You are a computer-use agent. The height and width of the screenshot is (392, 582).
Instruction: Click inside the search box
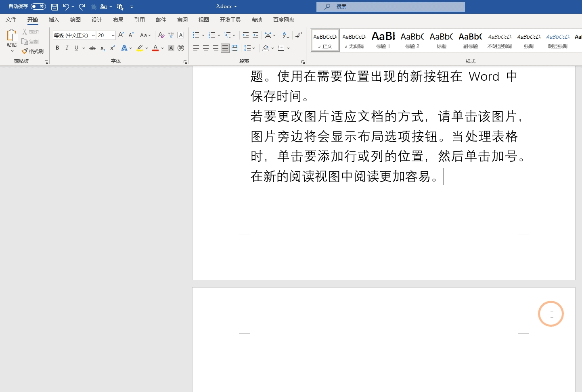[390, 6]
